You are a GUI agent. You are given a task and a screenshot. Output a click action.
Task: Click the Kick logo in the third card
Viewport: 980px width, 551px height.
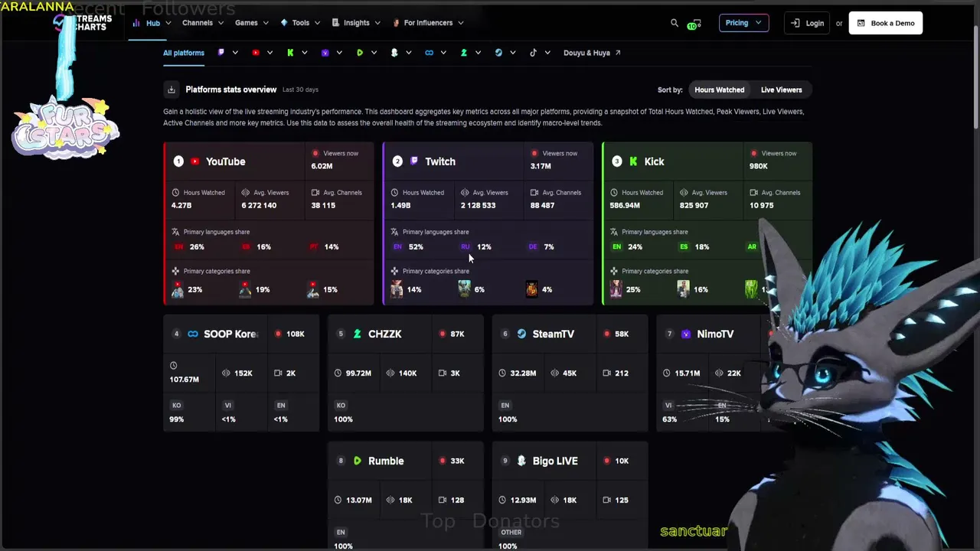pos(633,161)
